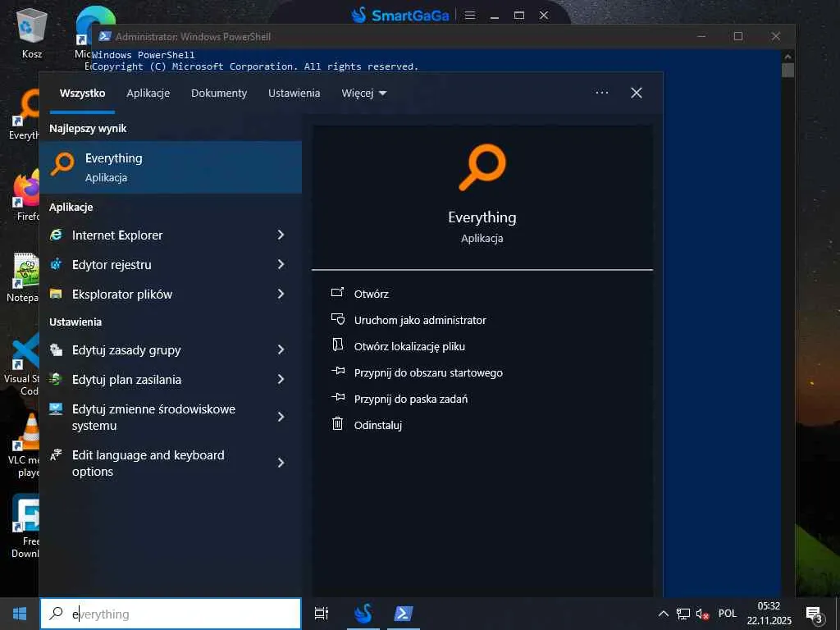Select Wszystko search tab

point(83,94)
